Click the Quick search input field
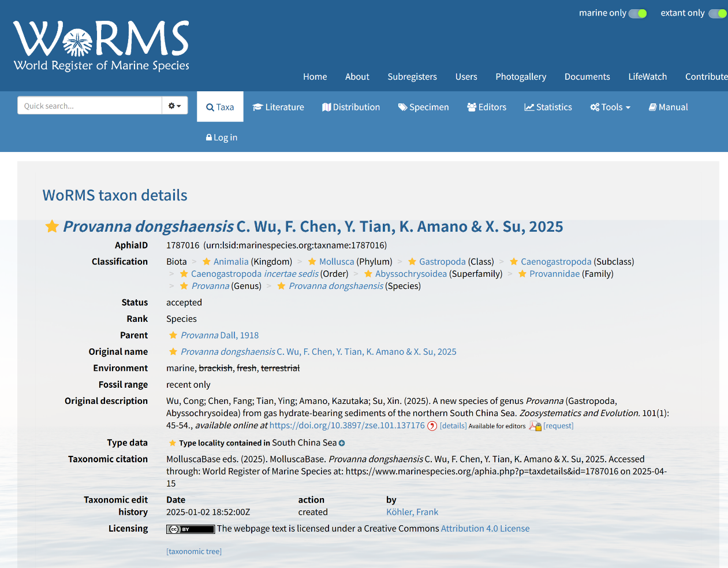Screen dimensions: 728x568 [90, 106]
